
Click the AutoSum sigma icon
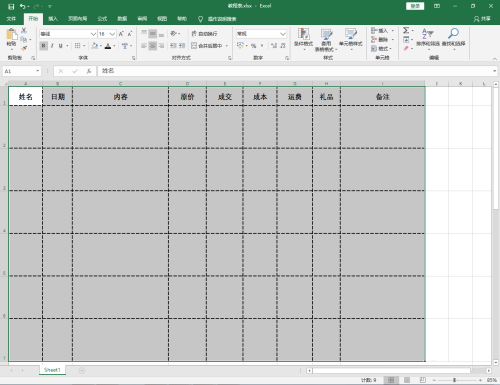(x=406, y=30)
